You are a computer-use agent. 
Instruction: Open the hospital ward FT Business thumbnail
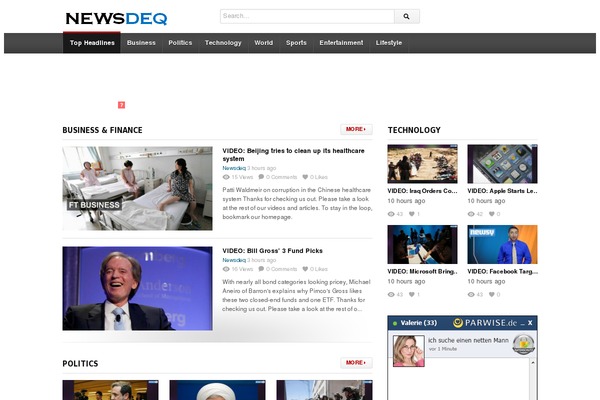(x=137, y=188)
